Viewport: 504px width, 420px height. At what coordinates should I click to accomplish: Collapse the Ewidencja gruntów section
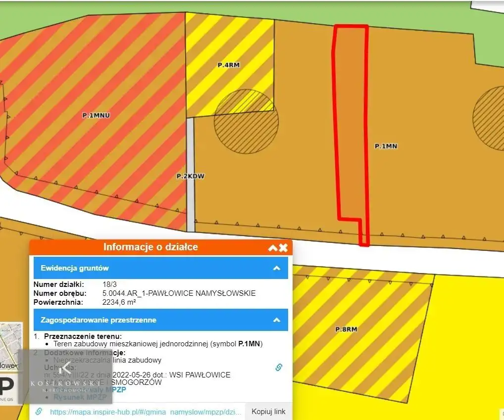276,268
